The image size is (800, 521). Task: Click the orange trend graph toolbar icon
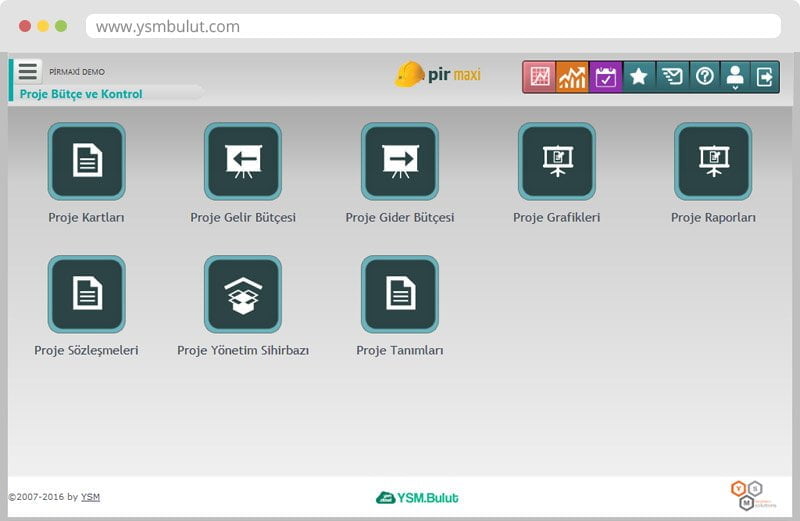tap(572, 77)
